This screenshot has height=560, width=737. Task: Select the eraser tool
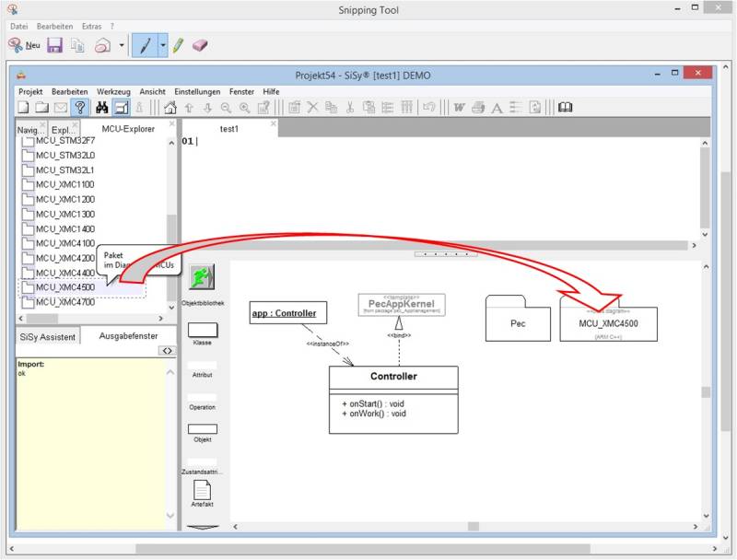click(200, 45)
